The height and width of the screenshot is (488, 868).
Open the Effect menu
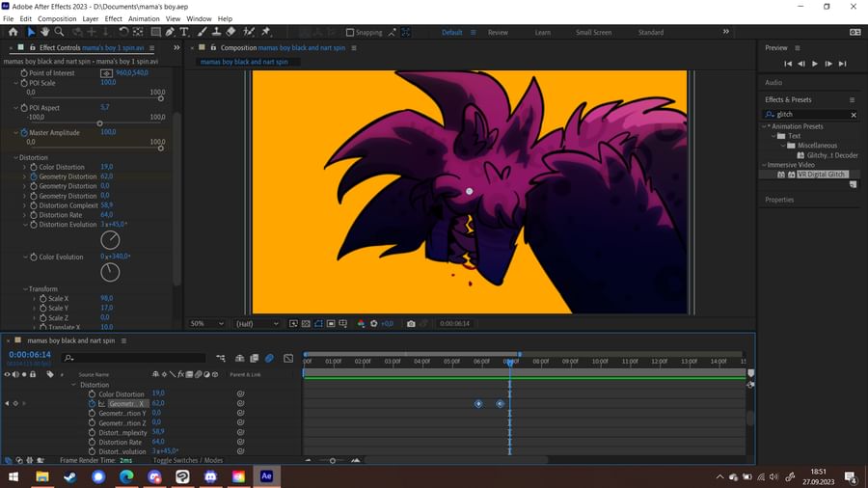(x=113, y=19)
